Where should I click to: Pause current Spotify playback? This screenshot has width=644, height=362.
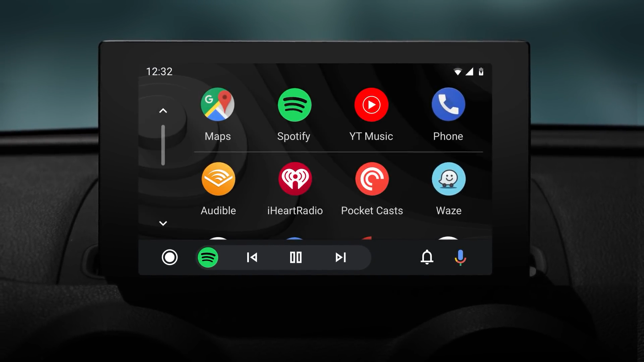296,257
